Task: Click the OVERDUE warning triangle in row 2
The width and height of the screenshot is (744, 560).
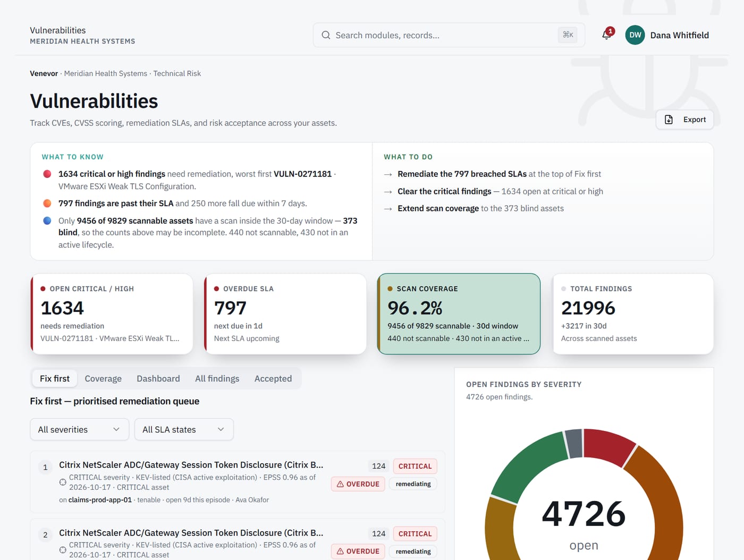Action: [340, 551]
